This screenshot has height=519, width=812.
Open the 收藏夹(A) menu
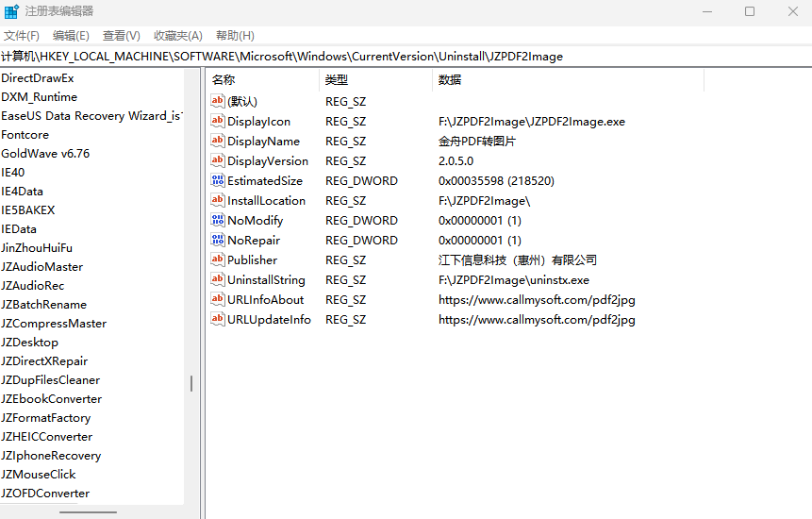[177, 36]
